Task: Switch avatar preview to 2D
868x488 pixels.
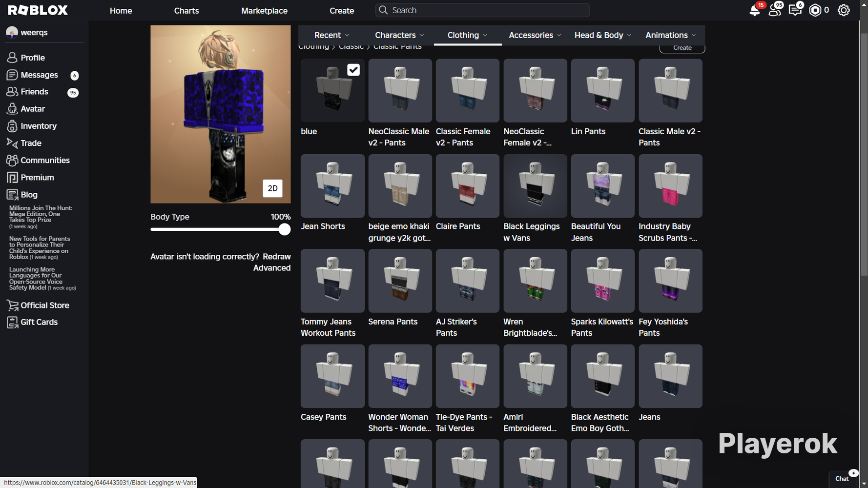Action: tap(272, 188)
